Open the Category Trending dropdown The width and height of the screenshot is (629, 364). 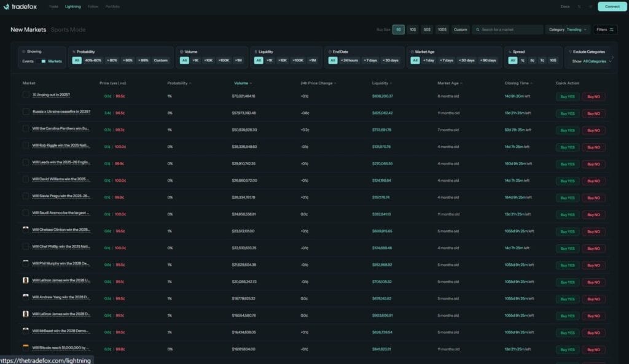pyautogui.click(x=568, y=29)
